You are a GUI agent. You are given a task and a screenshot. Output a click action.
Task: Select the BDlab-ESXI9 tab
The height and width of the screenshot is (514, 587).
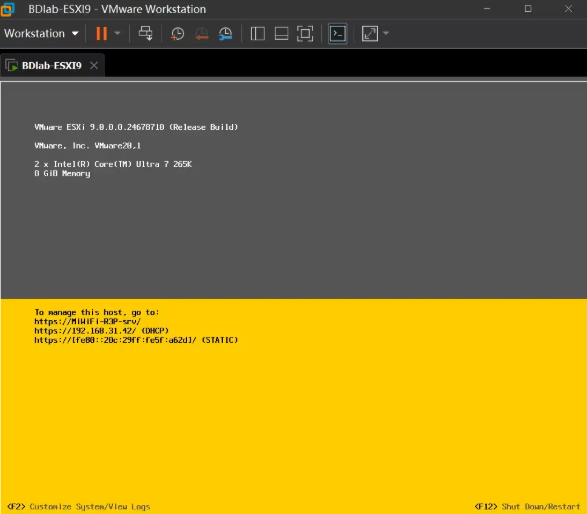point(51,66)
